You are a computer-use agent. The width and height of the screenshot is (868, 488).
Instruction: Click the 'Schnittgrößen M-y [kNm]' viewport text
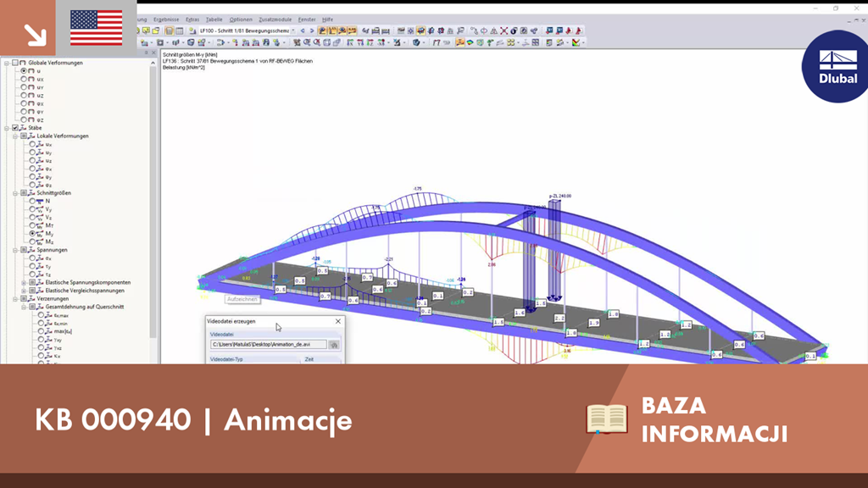(x=190, y=55)
